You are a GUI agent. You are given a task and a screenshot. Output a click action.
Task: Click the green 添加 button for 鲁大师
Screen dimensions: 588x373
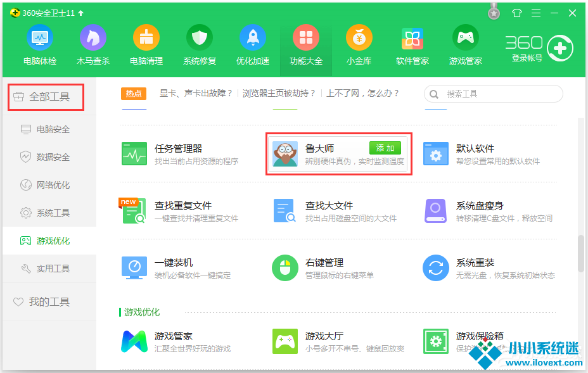(x=385, y=148)
